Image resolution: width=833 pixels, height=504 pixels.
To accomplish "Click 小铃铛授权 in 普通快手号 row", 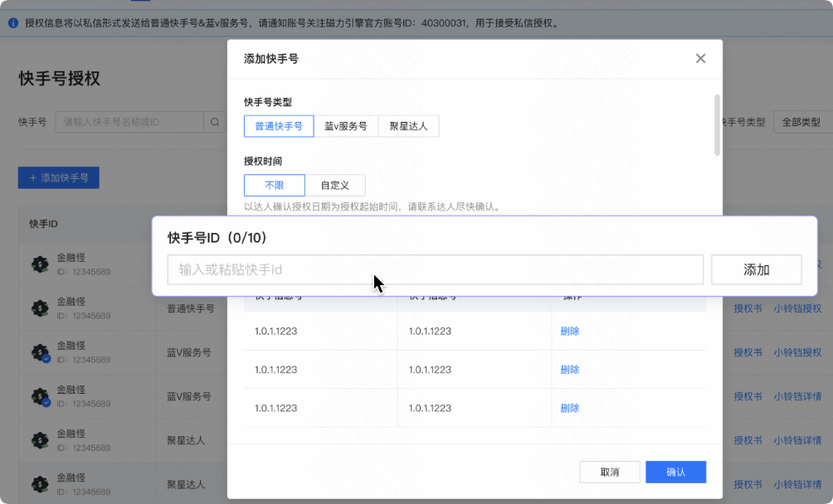I will tap(797, 308).
